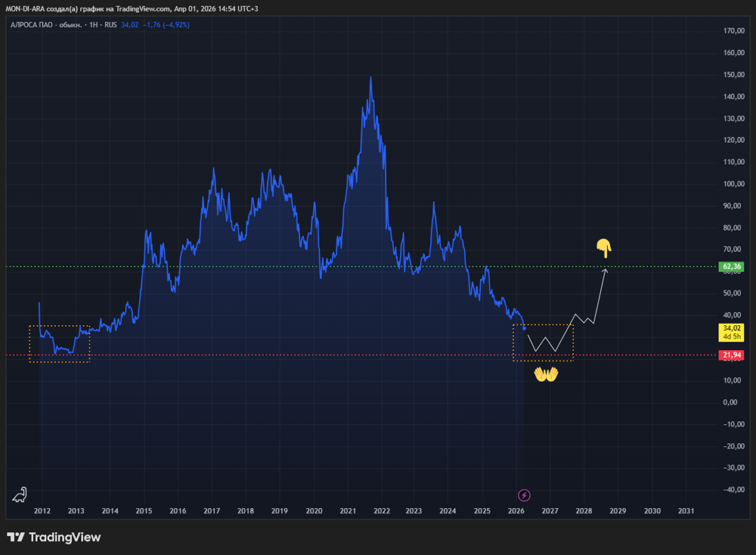Click the 2018 year label on time axis
This screenshot has width=756, height=555.
click(246, 511)
